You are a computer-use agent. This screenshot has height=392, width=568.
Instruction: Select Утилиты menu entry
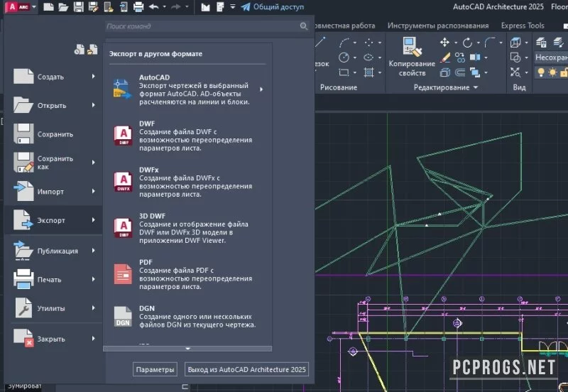[53, 308]
